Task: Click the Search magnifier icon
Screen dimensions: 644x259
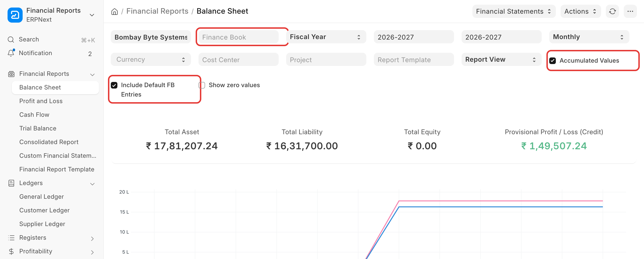Action: click(11, 40)
